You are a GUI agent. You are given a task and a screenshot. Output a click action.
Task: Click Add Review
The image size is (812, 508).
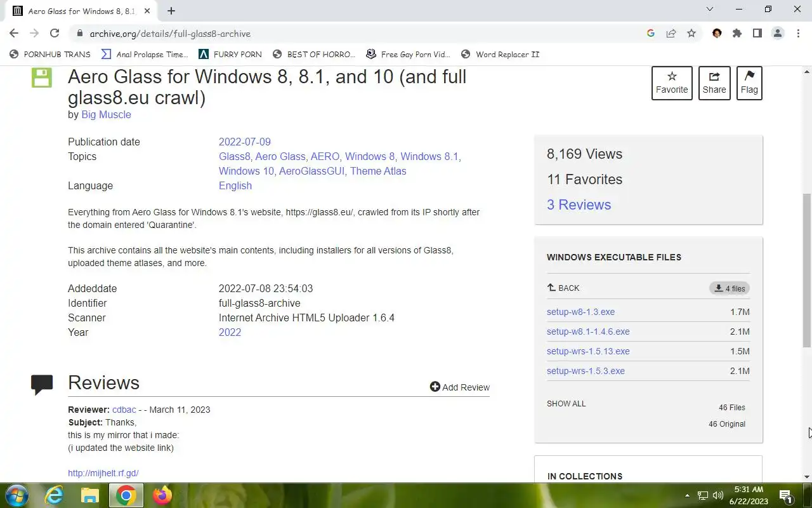click(x=460, y=387)
